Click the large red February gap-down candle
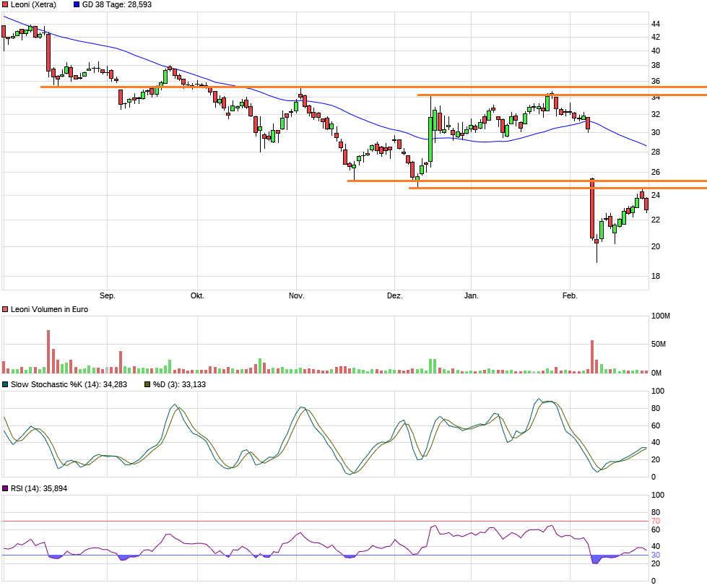 tap(592, 208)
